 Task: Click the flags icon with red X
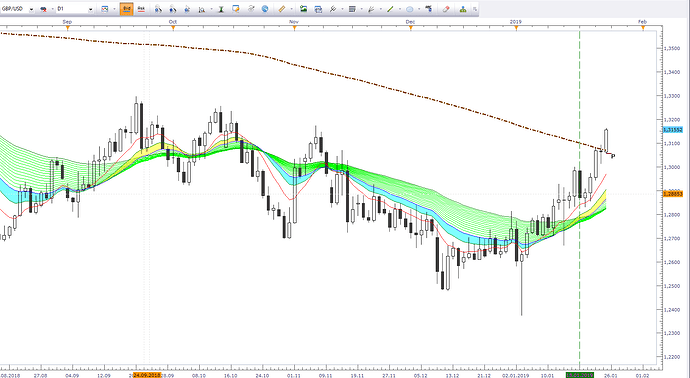[x=44, y=9]
